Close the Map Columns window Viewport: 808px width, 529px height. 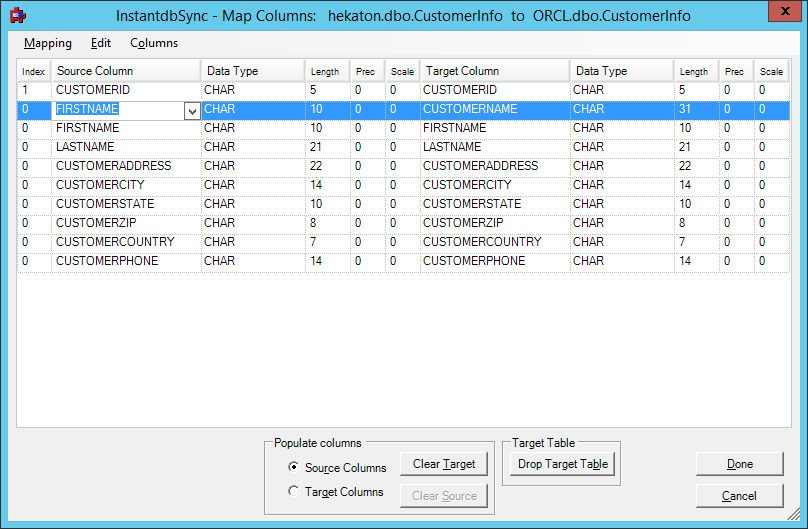click(x=785, y=11)
